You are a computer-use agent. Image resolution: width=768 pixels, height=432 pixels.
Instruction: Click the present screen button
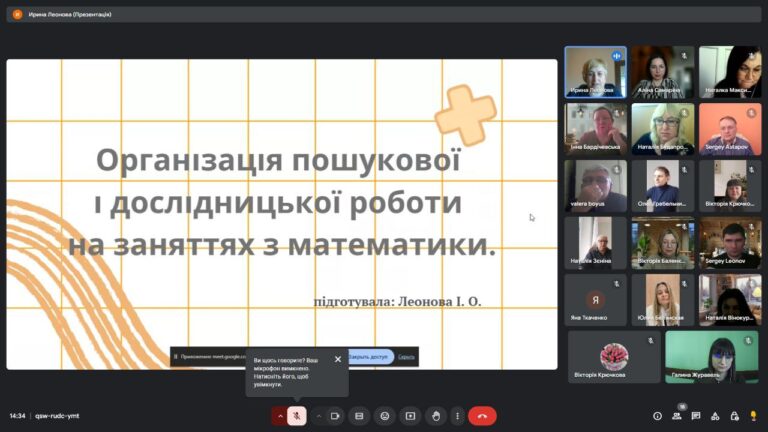(410, 416)
